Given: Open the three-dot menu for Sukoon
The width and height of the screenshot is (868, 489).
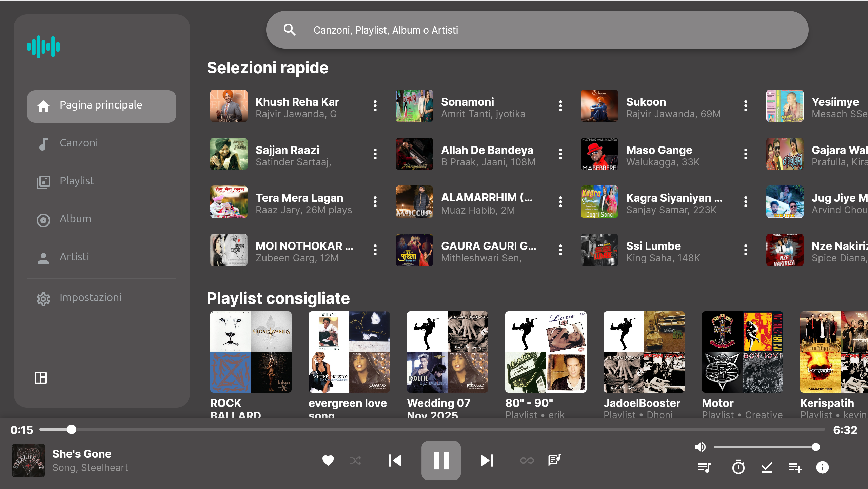Looking at the screenshot, I should 746,106.
